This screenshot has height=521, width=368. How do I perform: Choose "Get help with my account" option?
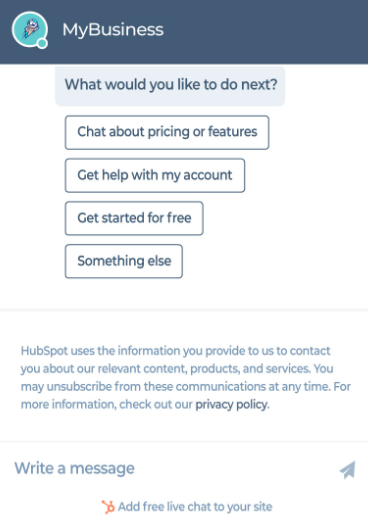point(155,175)
